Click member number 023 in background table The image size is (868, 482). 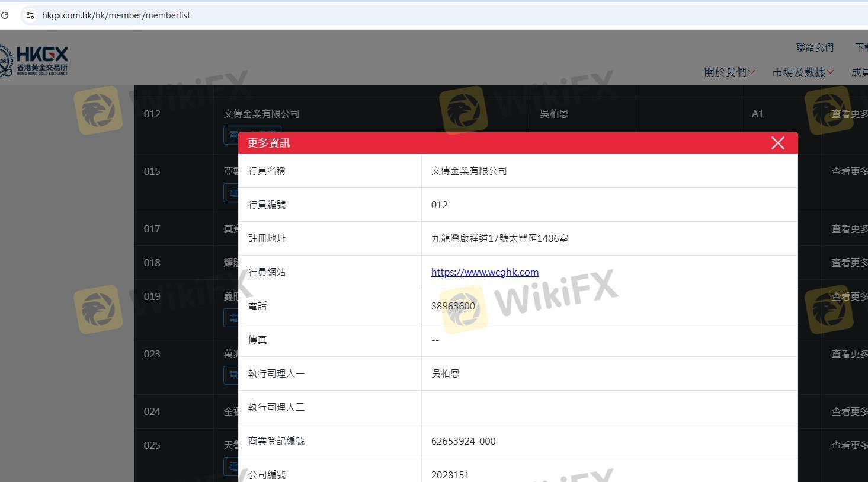(152, 354)
